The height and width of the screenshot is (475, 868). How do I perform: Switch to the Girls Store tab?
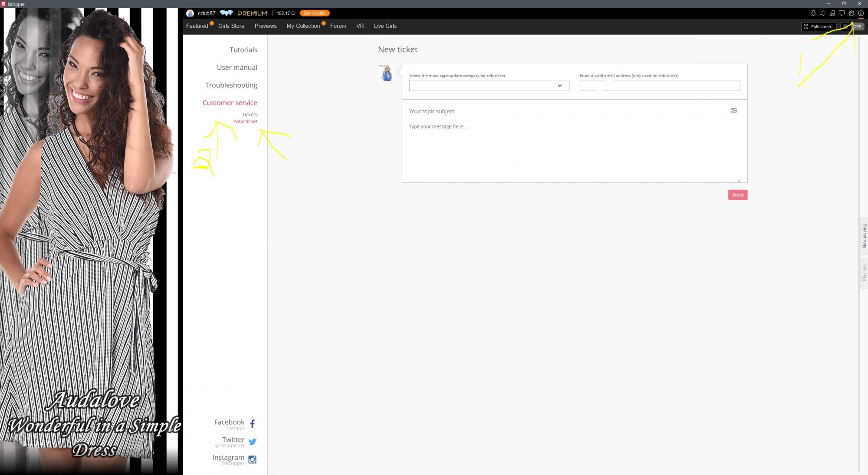231,26
